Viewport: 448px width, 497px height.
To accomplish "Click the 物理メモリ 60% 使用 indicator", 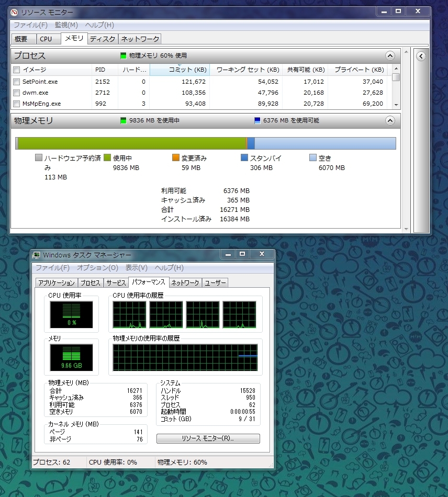I will (x=154, y=56).
